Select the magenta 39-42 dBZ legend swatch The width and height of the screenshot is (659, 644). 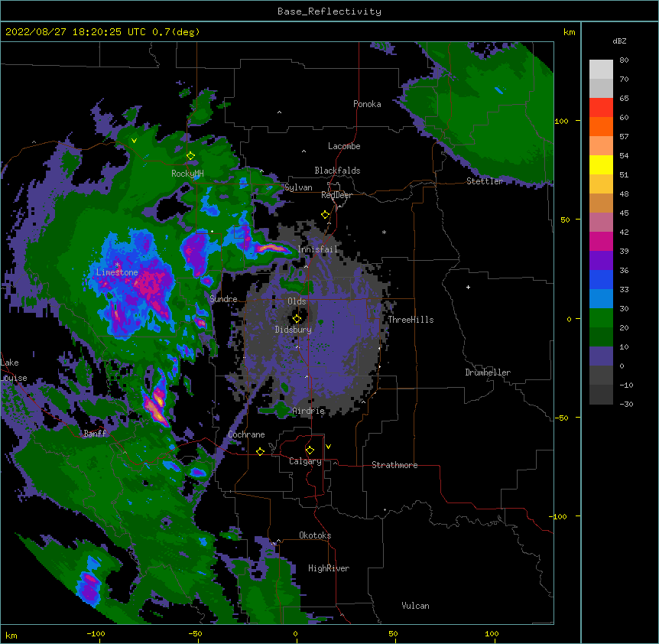(601, 241)
